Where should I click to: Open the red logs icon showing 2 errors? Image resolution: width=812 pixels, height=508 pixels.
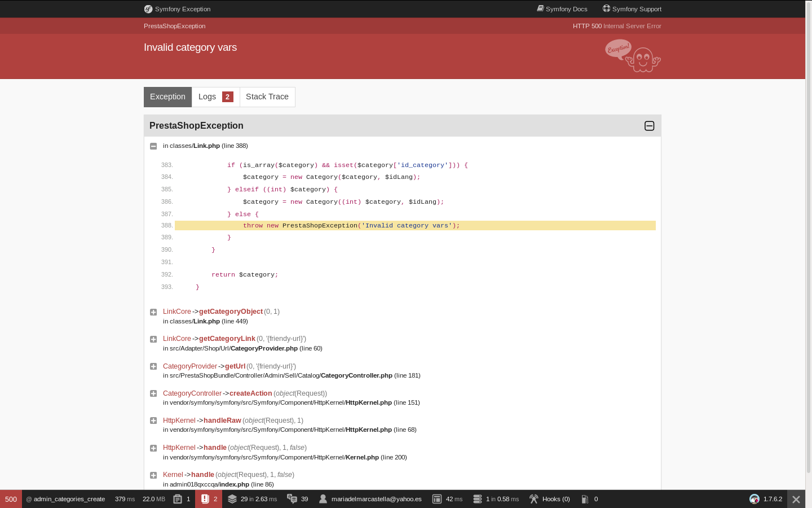(x=205, y=499)
